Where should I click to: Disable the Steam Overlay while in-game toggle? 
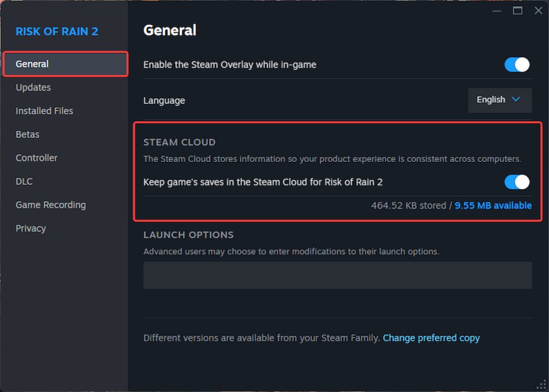[516, 65]
